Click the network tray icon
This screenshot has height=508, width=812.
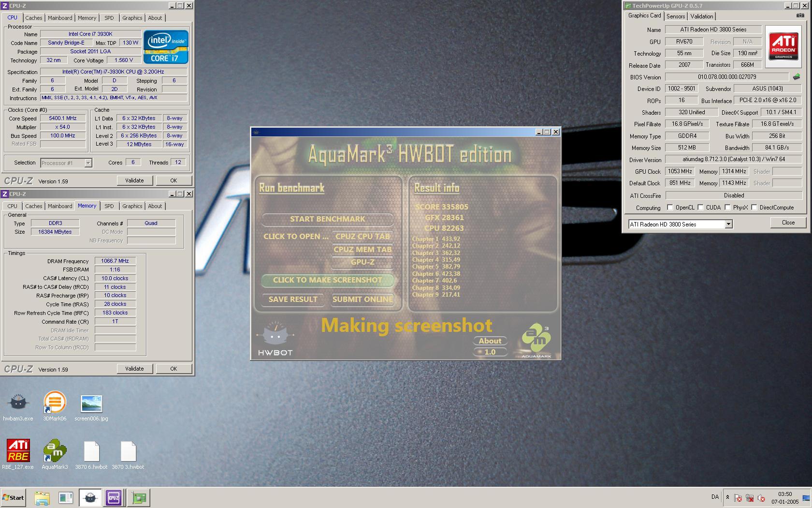click(x=750, y=498)
